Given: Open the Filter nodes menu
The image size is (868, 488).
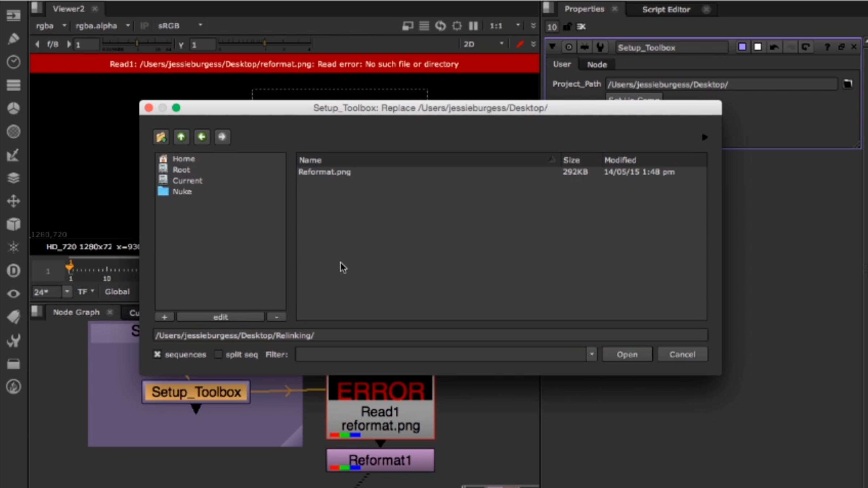Looking at the screenshot, I should 13,131.
